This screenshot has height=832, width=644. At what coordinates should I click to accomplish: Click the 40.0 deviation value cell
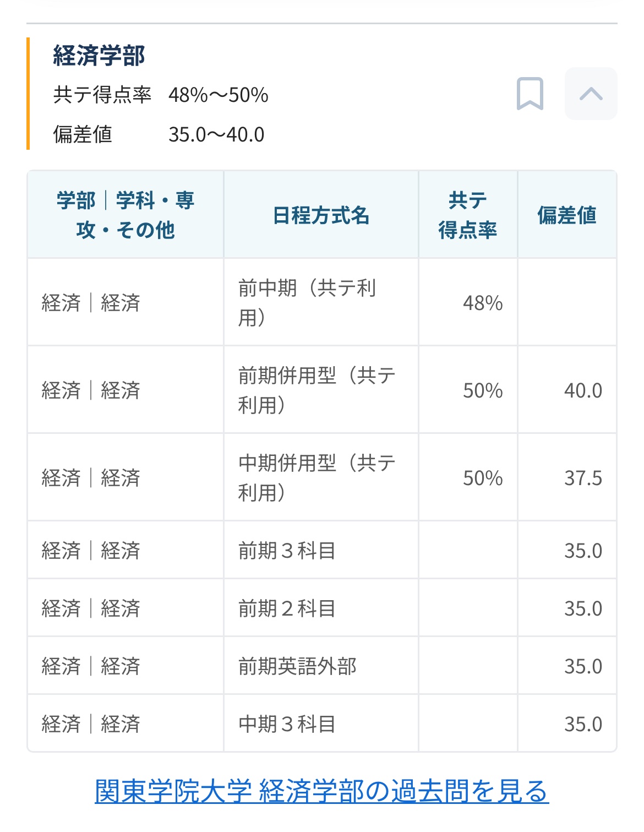tap(567, 390)
